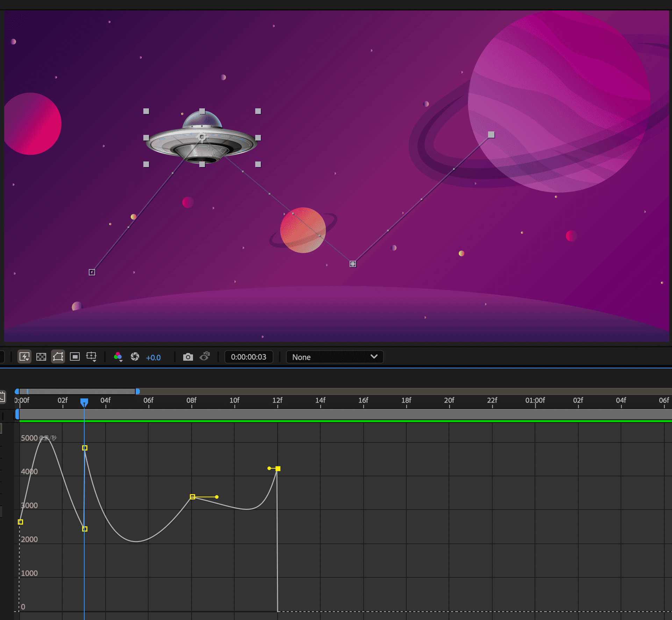672x620 pixels.
Task: Open the Fast Previews lightning icon
Action: [24, 357]
